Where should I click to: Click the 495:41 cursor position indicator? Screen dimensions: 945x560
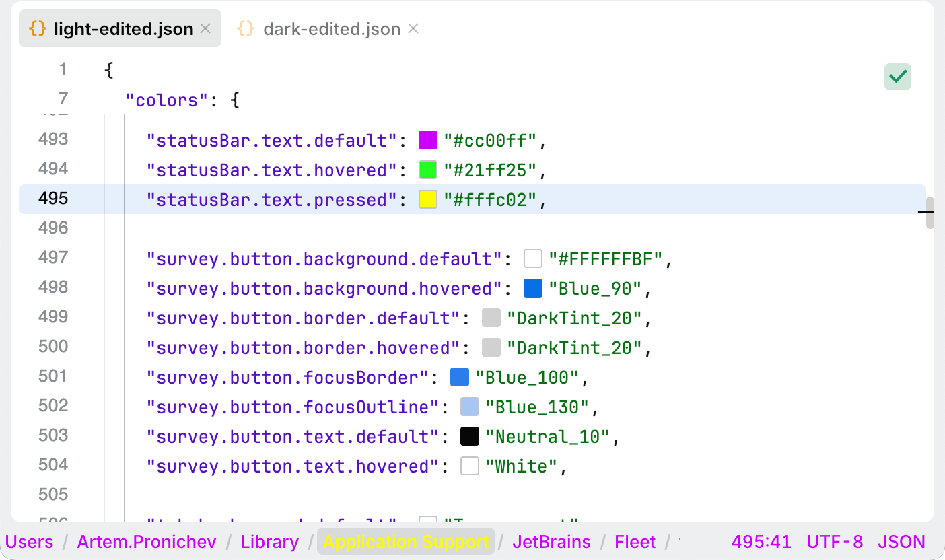coord(760,542)
